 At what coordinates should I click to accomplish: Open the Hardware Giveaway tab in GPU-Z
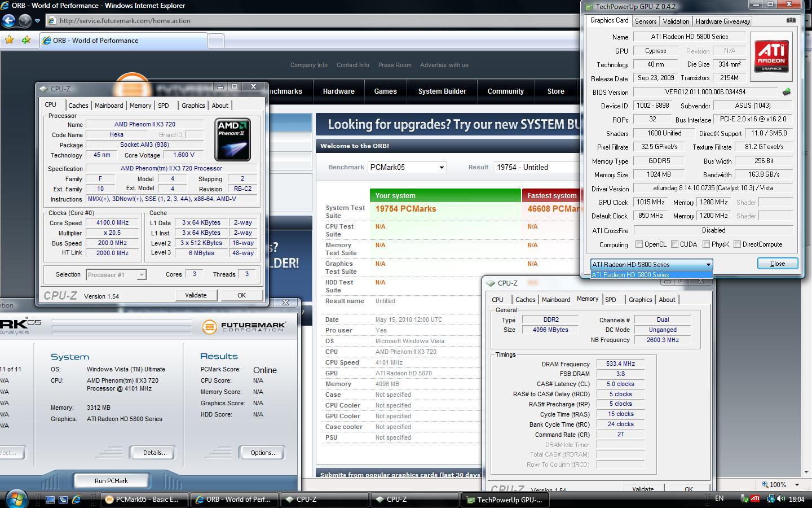[x=722, y=21]
